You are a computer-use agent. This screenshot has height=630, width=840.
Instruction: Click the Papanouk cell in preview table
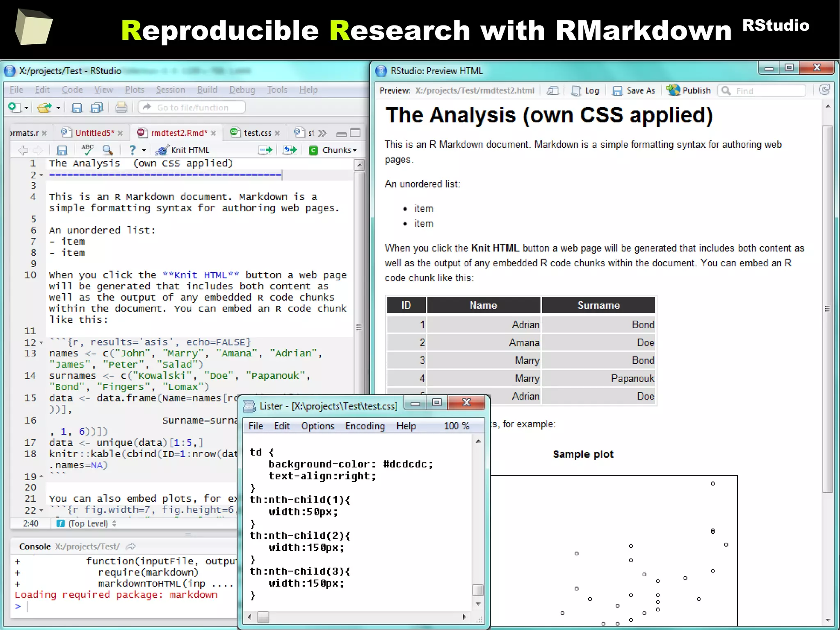coord(598,378)
